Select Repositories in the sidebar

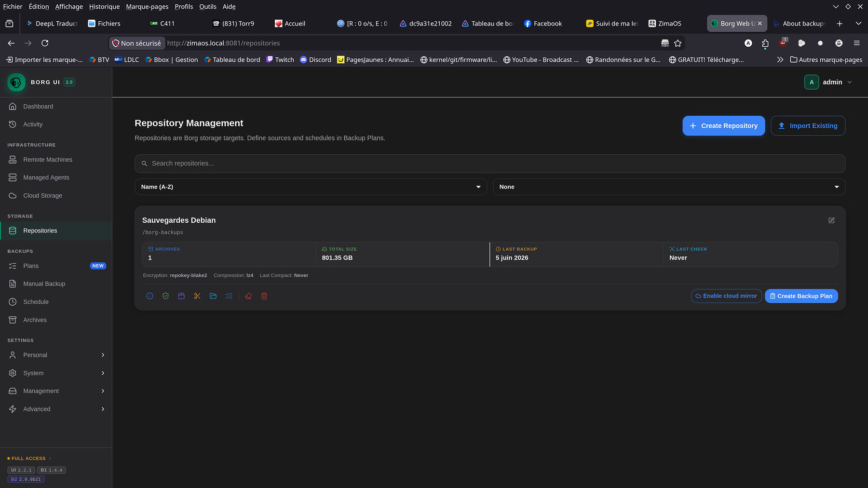coord(56,231)
